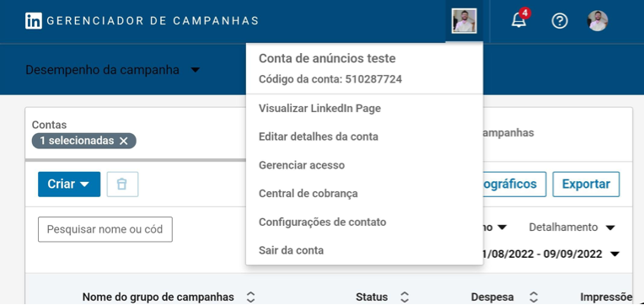
Task: Open the Criar dropdown button
Action: click(69, 185)
